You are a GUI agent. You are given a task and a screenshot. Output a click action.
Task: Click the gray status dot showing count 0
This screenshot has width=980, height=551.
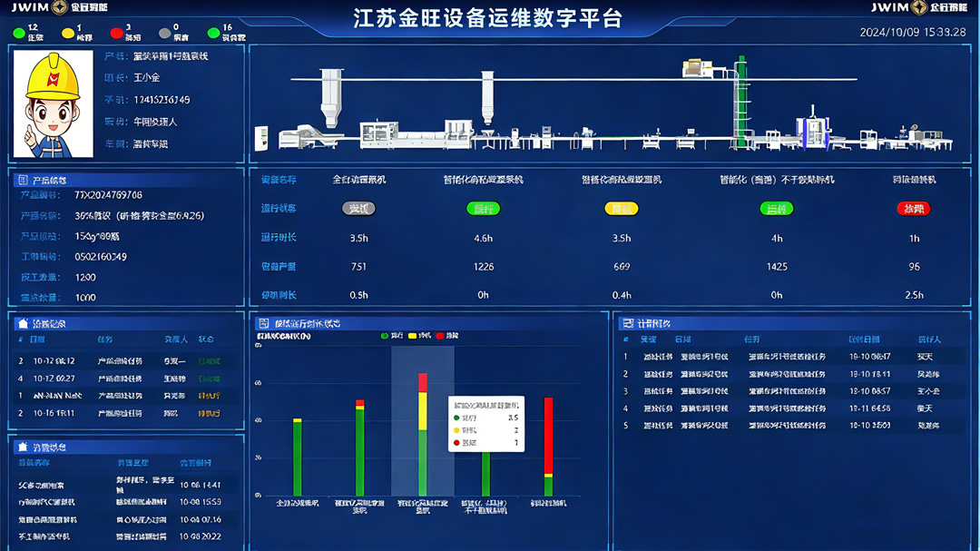(x=164, y=33)
